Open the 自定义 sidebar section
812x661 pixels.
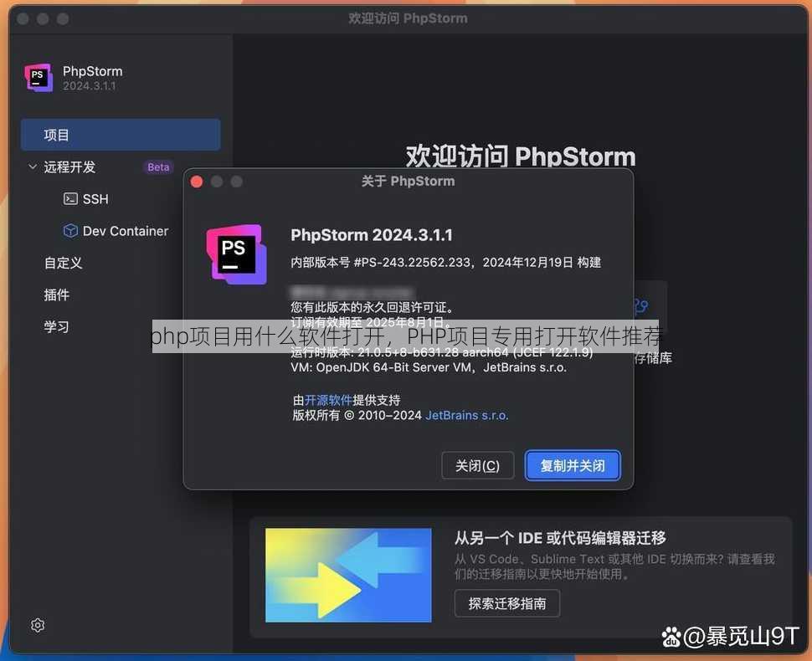[63, 263]
